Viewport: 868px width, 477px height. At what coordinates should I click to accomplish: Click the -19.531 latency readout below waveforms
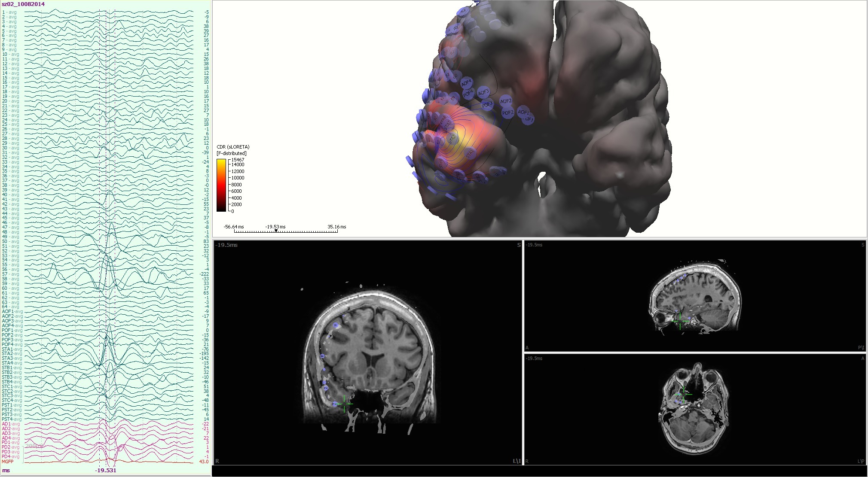[106, 470]
